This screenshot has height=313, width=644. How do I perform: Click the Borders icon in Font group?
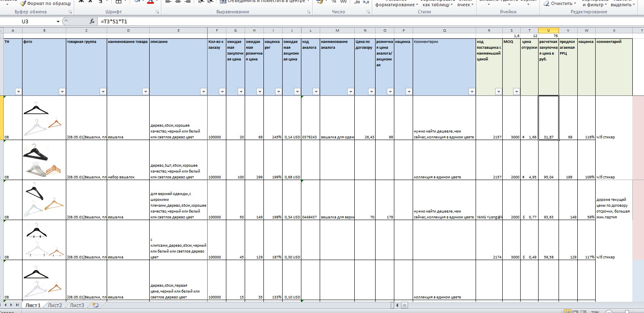pyautogui.click(x=119, y=2)
